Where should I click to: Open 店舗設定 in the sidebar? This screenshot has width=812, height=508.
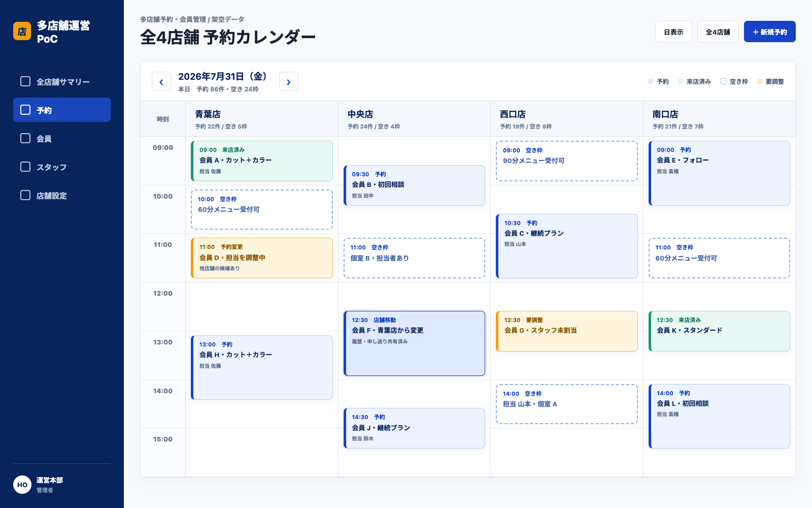pyautogui.click(x=62, y=195)
